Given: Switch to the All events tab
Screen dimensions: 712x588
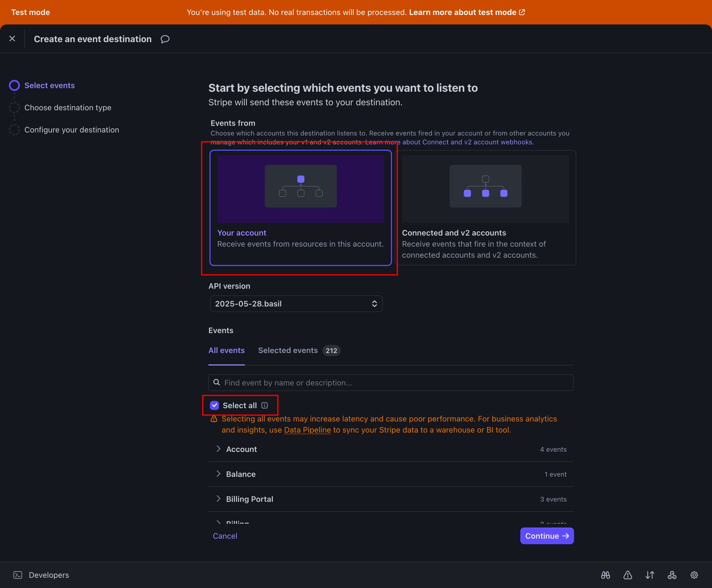Looking at the screenshot, I should pos(226,350).
